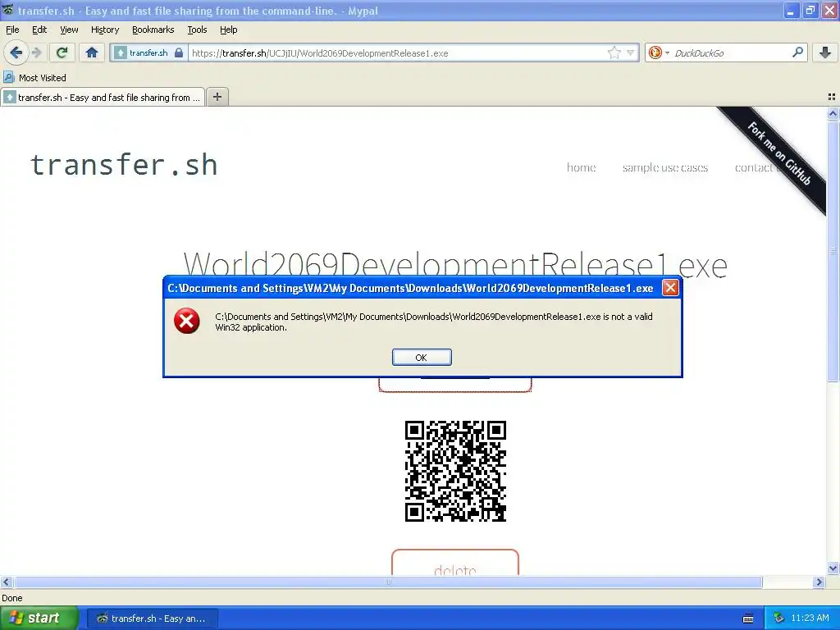Open the sample use cases link
840x630 pixels.
click(664, 167)
